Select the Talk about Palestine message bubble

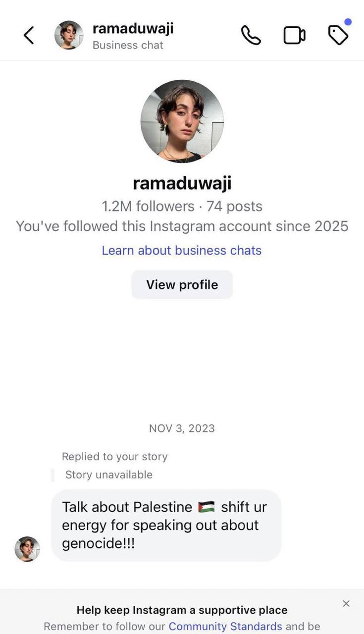(x=166, y=526)
